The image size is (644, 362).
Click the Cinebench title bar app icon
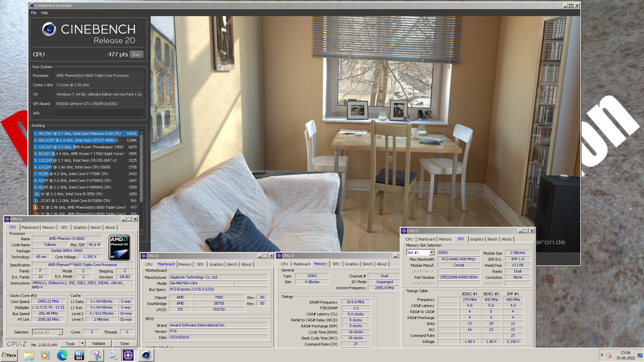coord(32,6)
